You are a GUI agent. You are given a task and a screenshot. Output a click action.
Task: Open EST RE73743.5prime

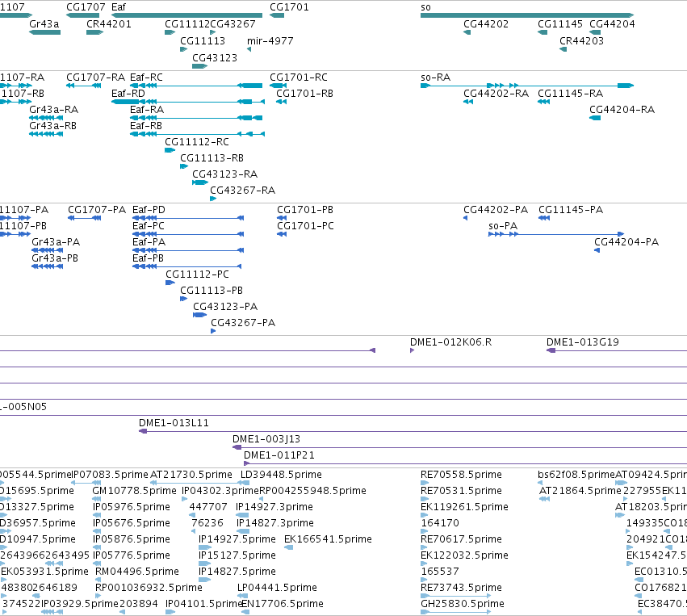tap(461, 588)
